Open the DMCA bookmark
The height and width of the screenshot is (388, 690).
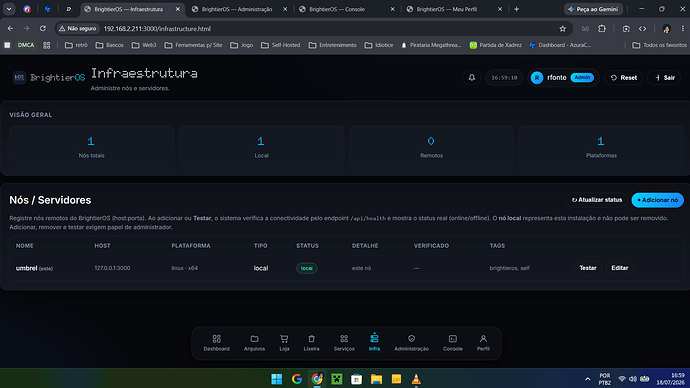[26, 45]
